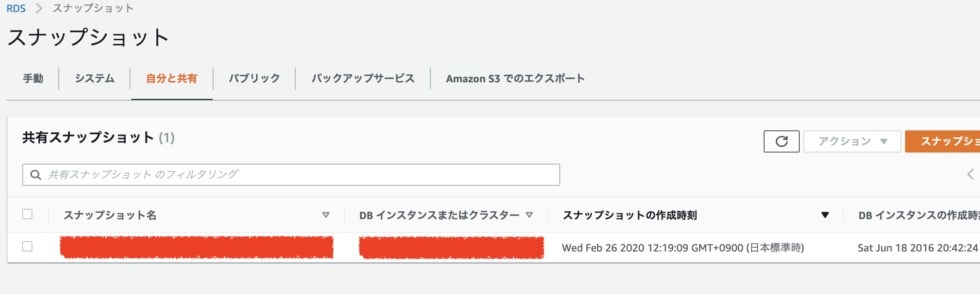This screenshot has height=294, width=980.
Task: Open the アクション dropdown menu
Action: [852, 141]
